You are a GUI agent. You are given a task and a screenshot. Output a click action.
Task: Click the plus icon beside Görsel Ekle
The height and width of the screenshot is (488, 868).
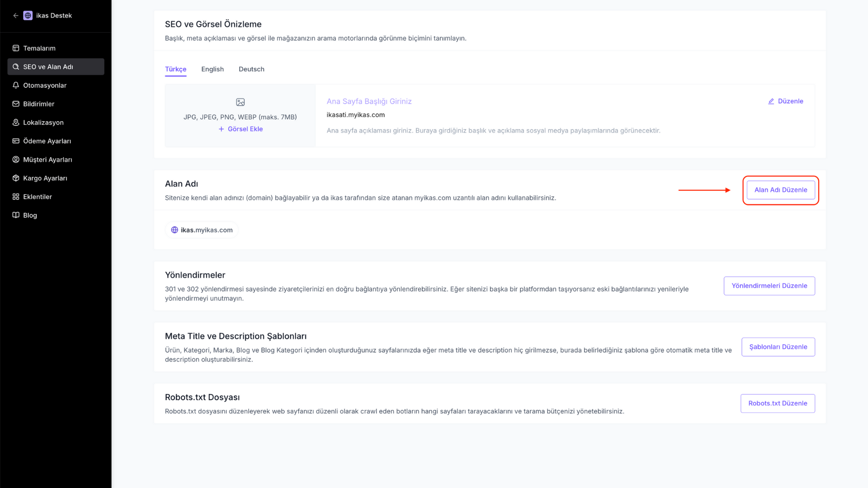(x=221, y=129)
